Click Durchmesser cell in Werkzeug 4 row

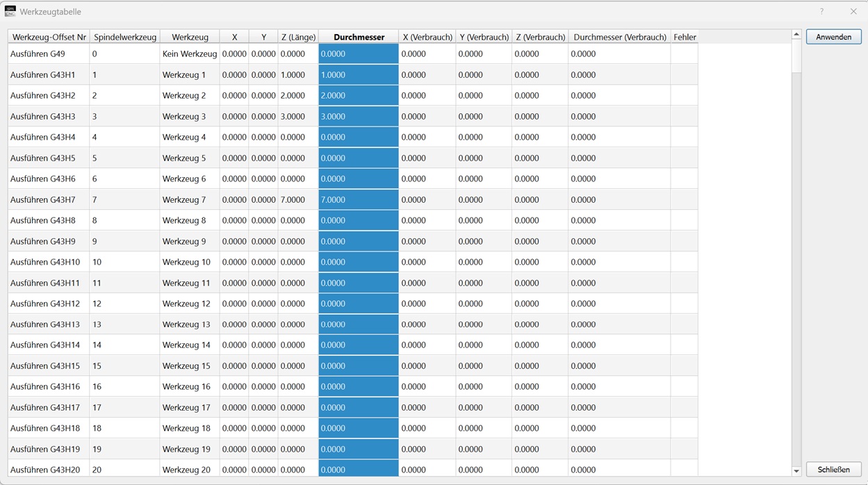click(359, 137)
